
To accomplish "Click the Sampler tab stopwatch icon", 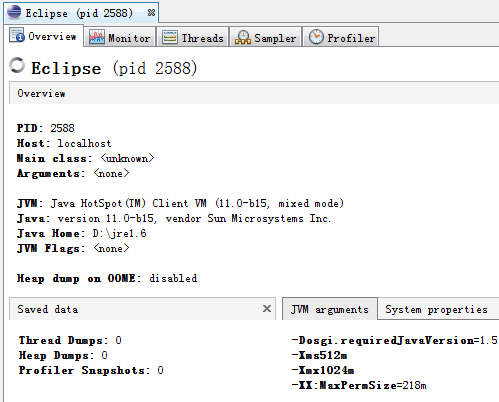I will coord(243,37).
